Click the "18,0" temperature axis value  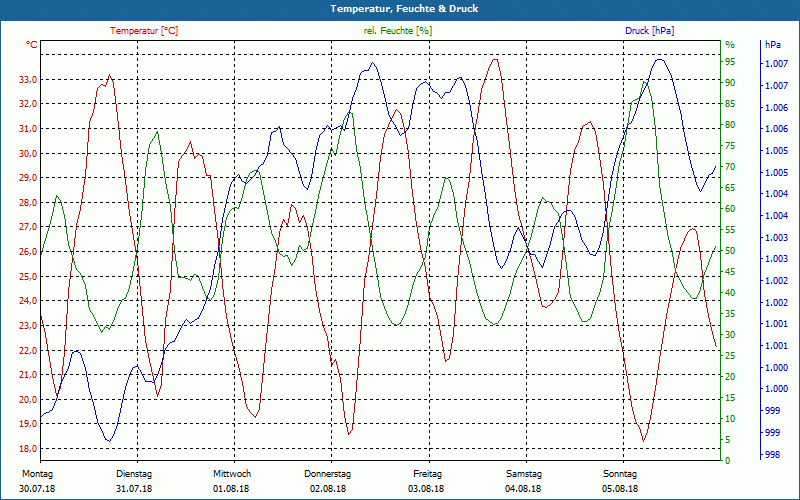click(x=28, y=449)
